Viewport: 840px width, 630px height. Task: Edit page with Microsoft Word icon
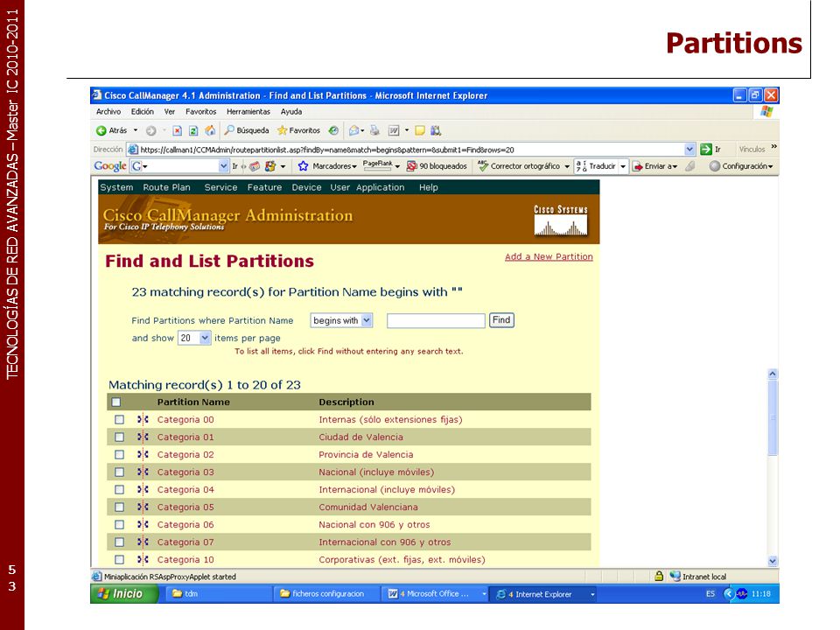pos(394,130)
